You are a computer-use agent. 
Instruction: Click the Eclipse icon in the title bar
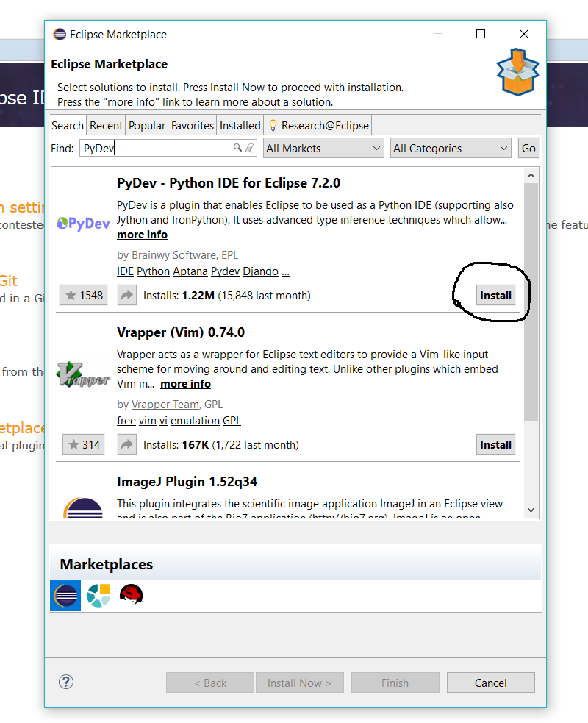(x=60, y=34)
